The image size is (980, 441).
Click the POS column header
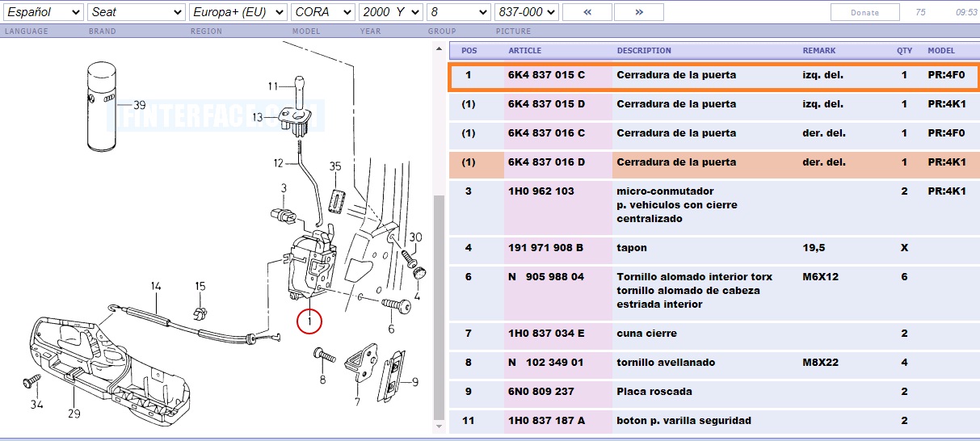[x=469, y=50]
